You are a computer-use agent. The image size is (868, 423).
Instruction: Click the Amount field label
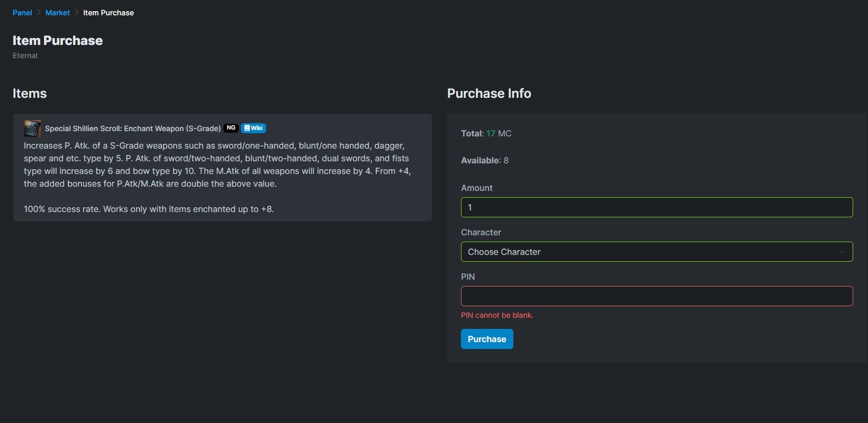coord(476,188)
